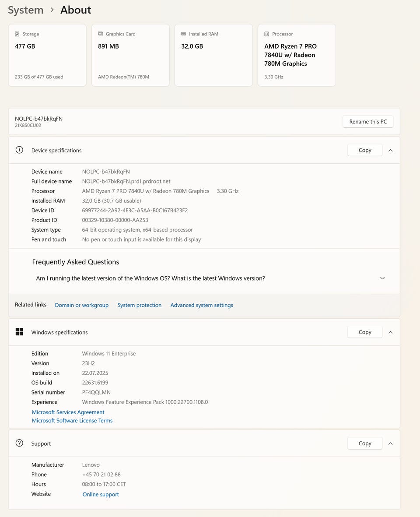Go back to System breadcrumb
This screenshot has width=420, height=517.
coord(26,10)
